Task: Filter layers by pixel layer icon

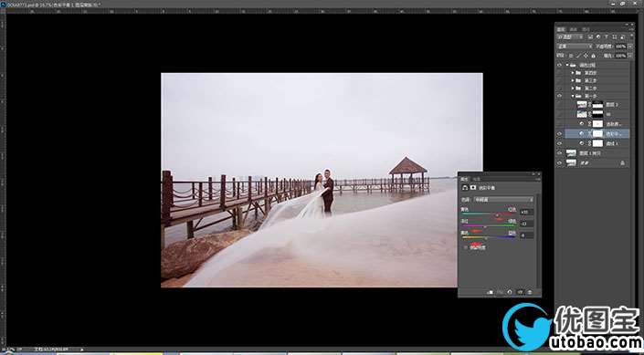Action: 590,37
